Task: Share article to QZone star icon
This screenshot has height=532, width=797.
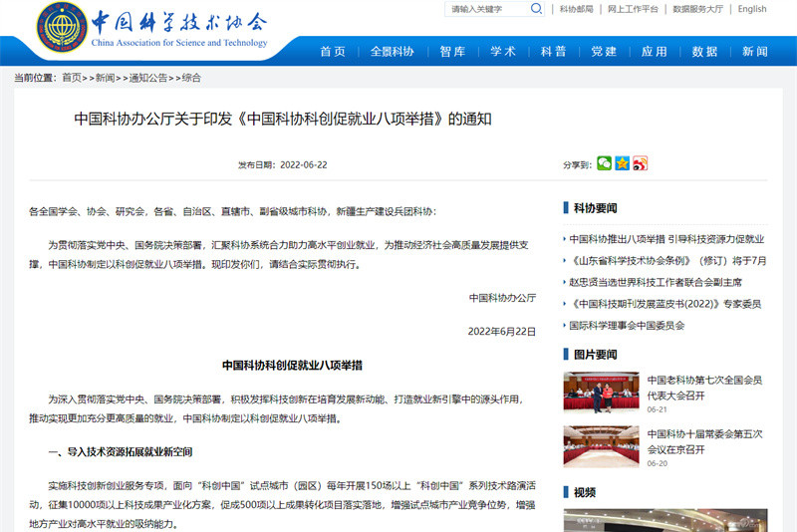Action: [x=622, y=163]
